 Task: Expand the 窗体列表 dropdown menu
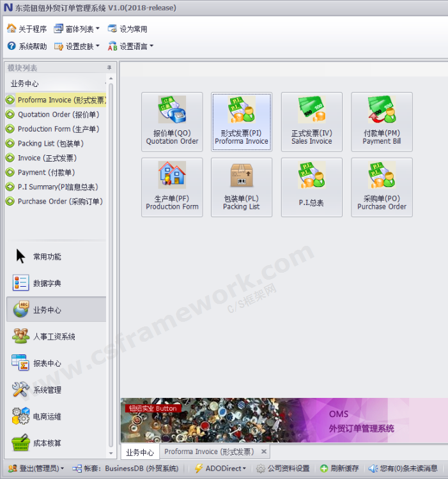pyautogui.click(x=77, y=29)
